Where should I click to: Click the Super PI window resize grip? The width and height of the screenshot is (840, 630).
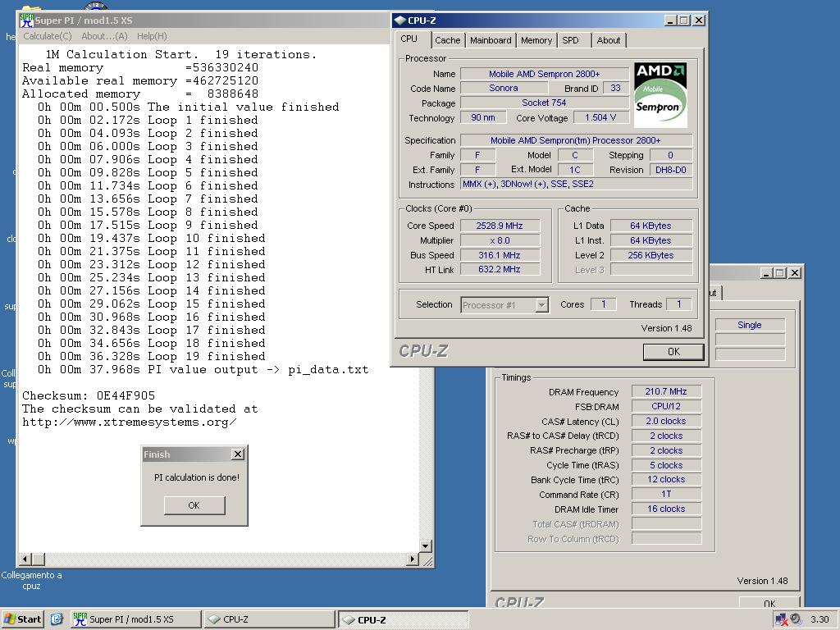click(x=427, y=560)
